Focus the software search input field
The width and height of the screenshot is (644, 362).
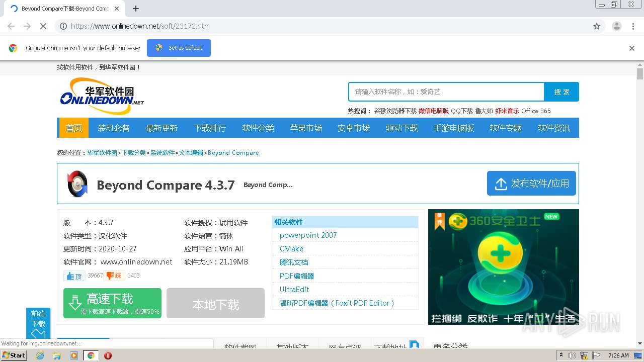446,92
